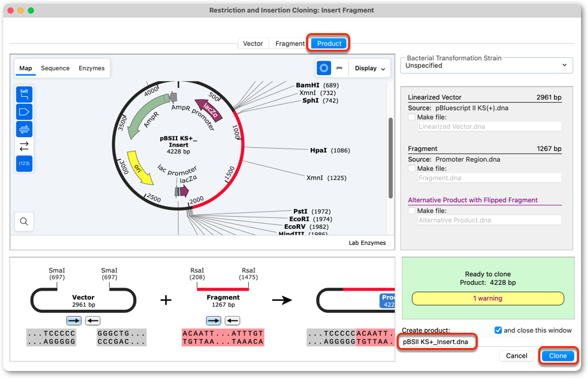Set Fragment forward orientation arrow
The image size is (588, 378).
[214, 321]
